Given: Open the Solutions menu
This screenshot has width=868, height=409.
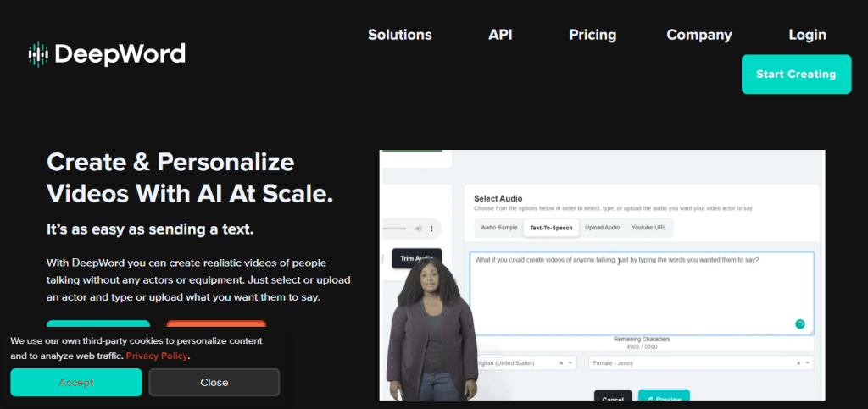Looking at the screenshot, I should point(400,35).
